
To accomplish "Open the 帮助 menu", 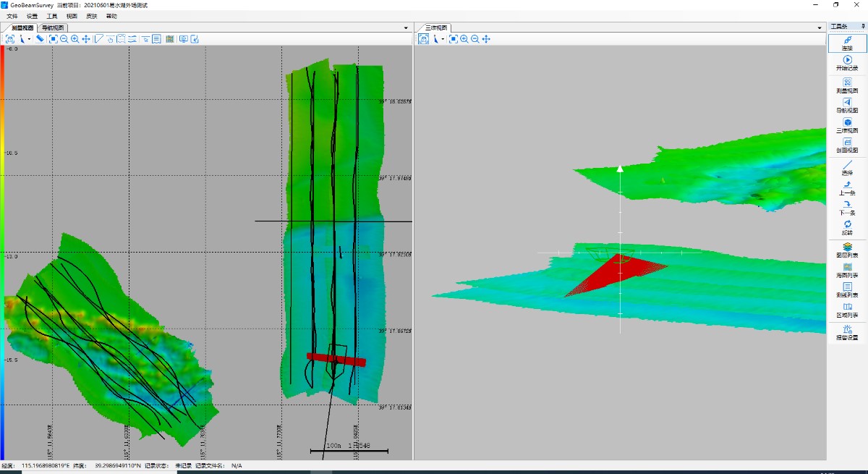I will (111, 16).
